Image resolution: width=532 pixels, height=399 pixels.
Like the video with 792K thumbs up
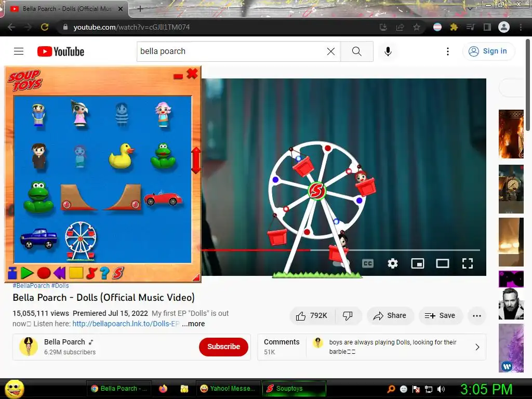tap(312, 315)
